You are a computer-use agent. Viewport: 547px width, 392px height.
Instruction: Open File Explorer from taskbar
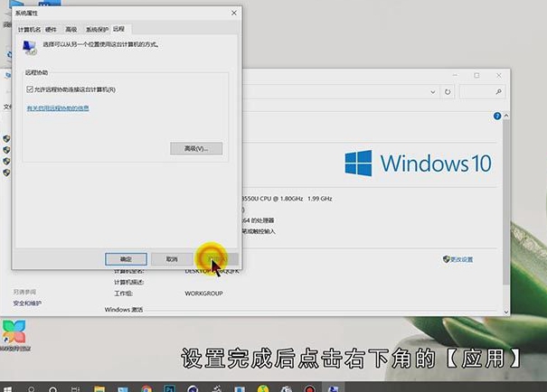(x=99, y=389)
